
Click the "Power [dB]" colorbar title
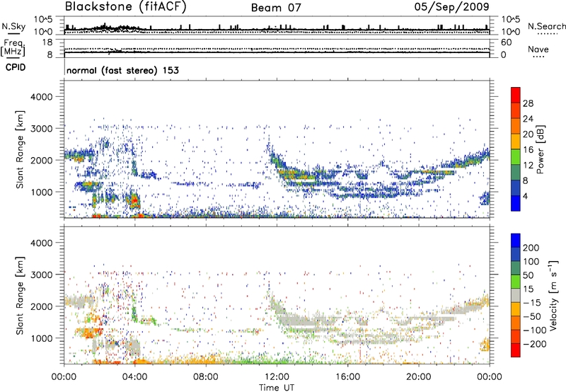(x=541, y=149)
